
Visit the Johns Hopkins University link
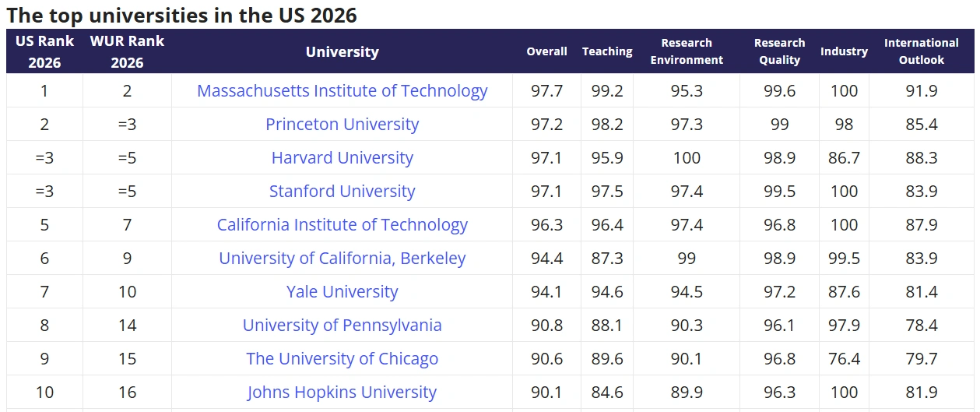342,393
